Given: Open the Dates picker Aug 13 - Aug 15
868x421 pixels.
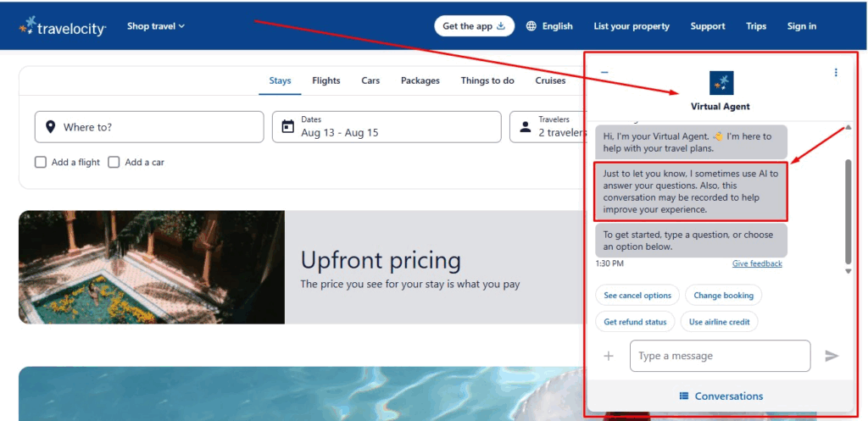Looking at the screenshot, I should tap(387, 127).
